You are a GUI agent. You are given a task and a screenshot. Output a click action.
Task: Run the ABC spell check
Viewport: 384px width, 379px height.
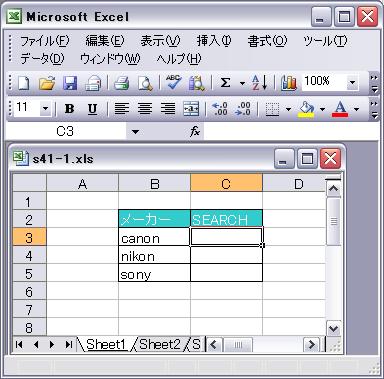point(174,83)
